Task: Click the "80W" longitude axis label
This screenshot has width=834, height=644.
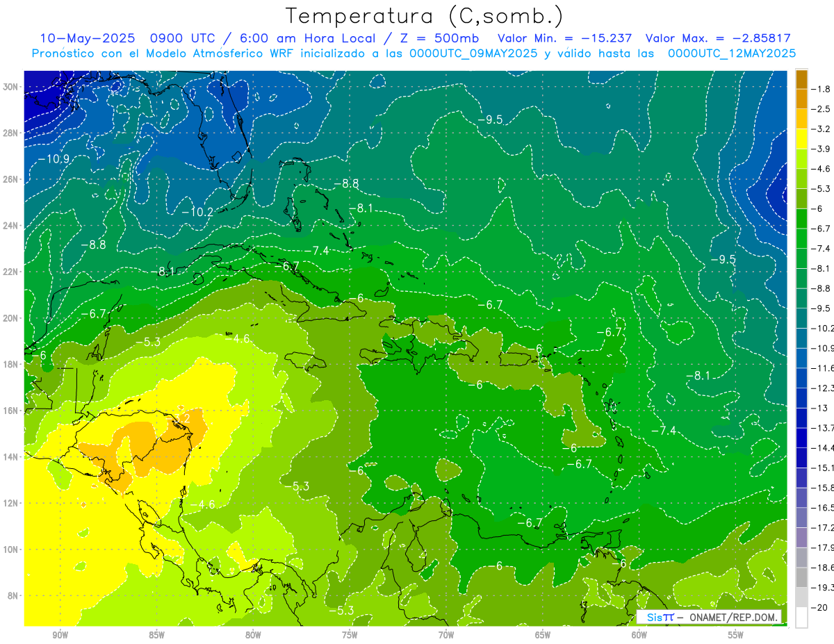Action: coord(253,636)
